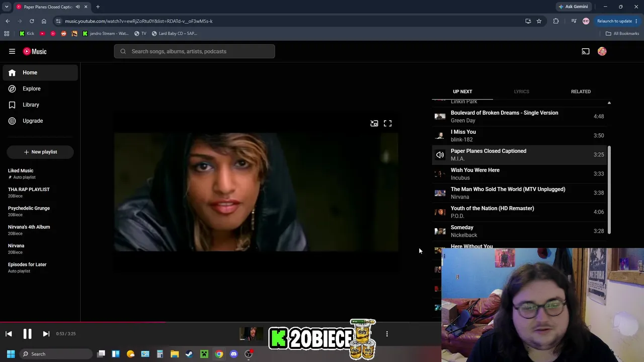This screenshot has height=362, width=644.
Task: Mute the Paper Planes browser tab
Action: (x=77, y=7)
